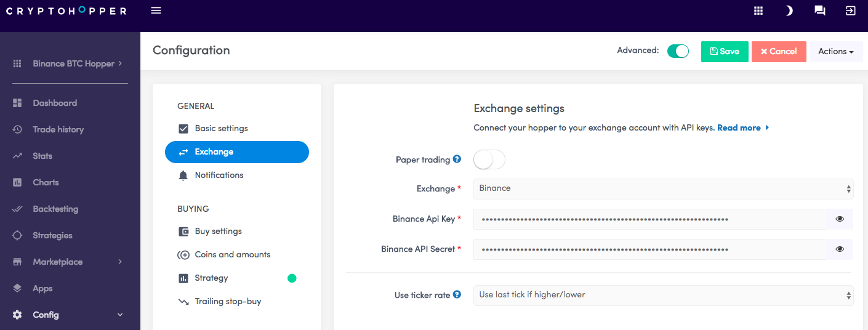Open Backtesting from sidebar

point(55,209)
